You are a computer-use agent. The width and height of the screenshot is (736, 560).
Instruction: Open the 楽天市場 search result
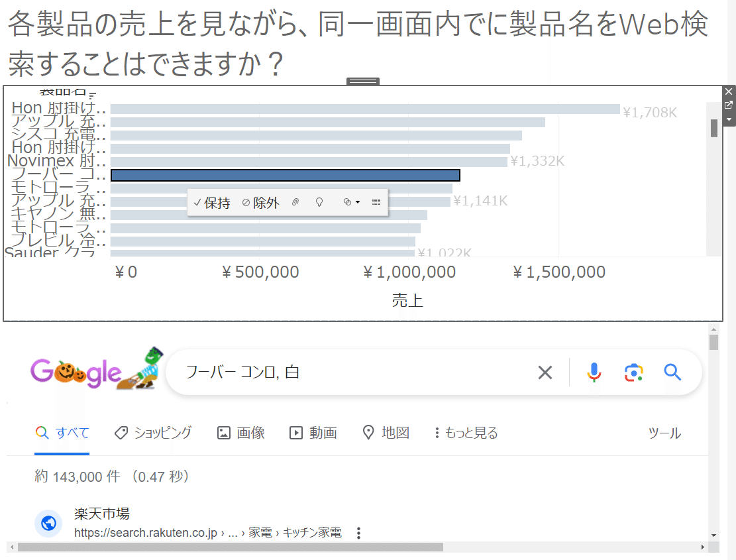[x=102, y=514]
